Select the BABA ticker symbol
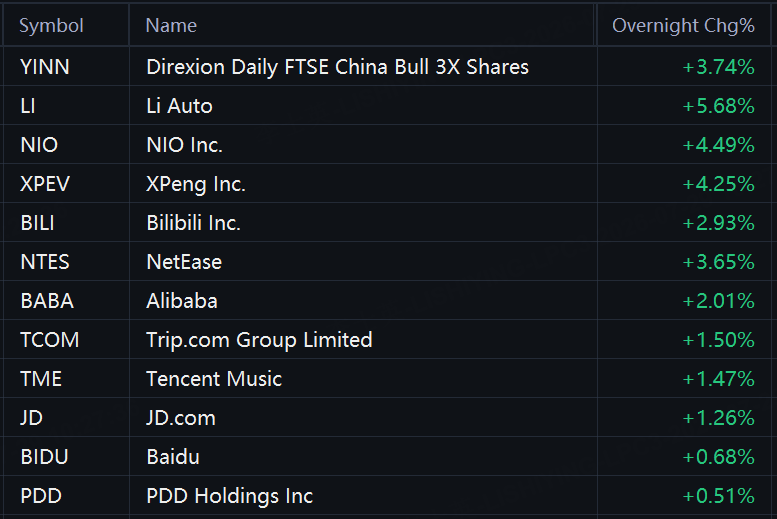 [x=47, y=301]
